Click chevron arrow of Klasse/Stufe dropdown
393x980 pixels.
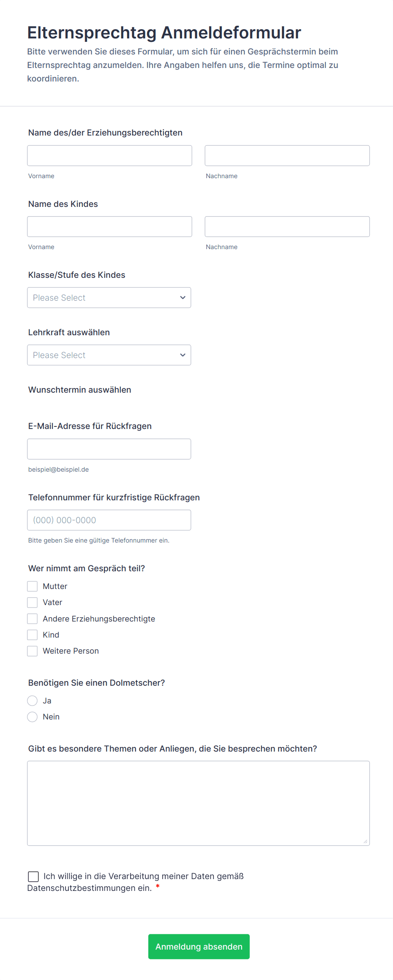183,298
